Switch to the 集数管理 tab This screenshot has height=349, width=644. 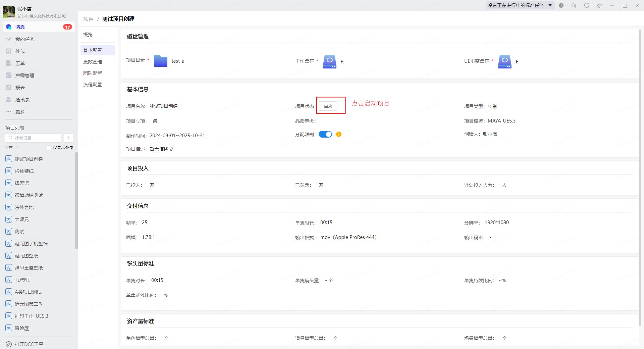click(93, 62)
